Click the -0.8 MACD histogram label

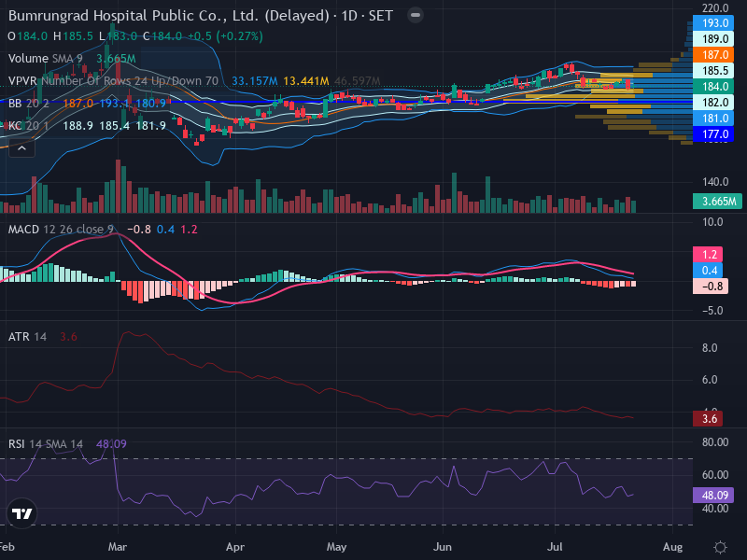(711, 287)
